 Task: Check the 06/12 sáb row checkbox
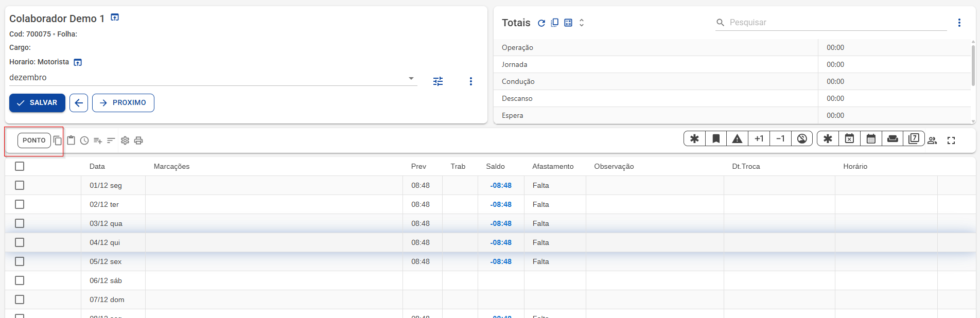pos(20,280)
